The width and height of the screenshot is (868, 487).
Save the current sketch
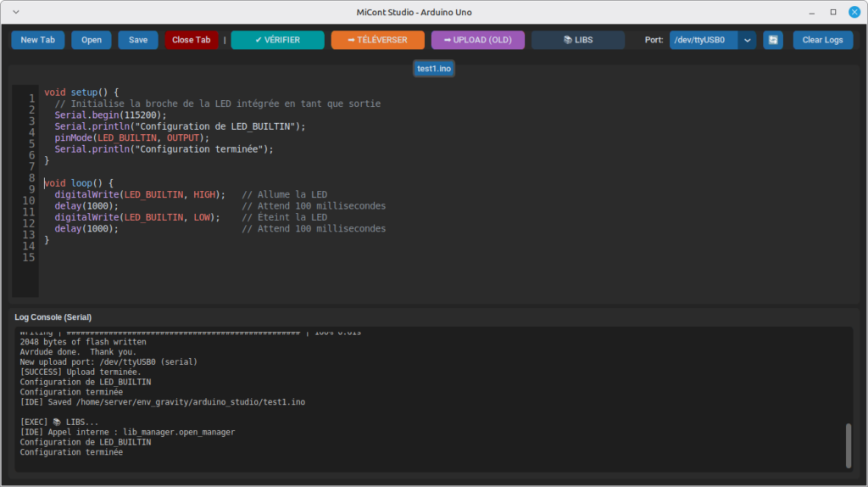point(138,40)
